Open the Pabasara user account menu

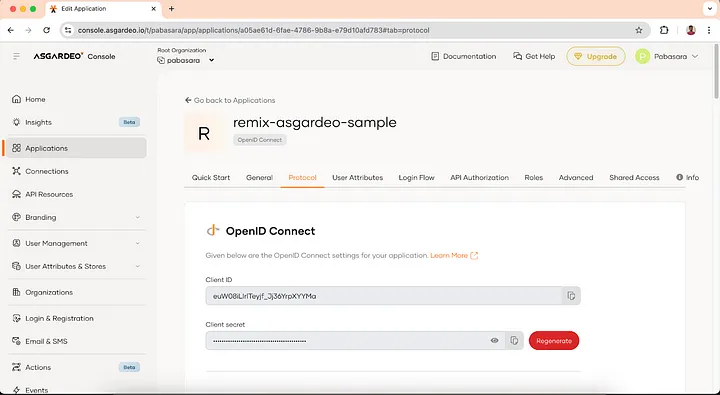[x=667, y=56]
